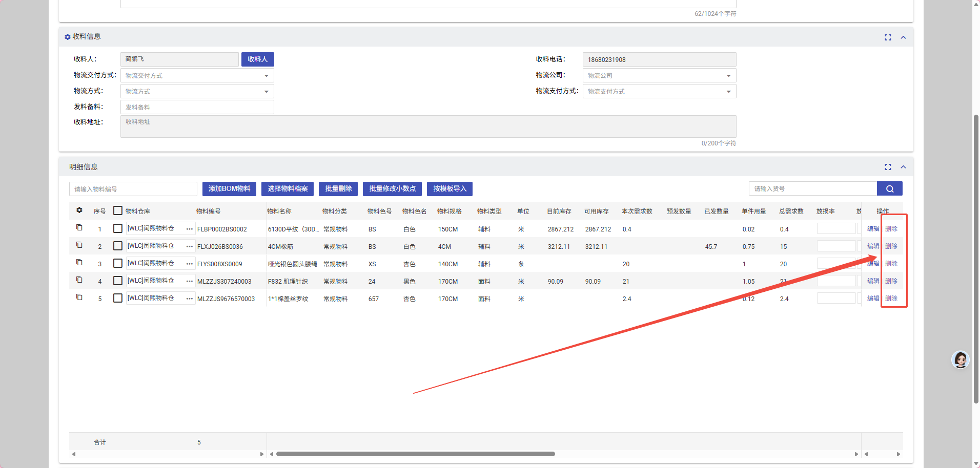
Task: Click 按模板导入 button
Action: 450,188
